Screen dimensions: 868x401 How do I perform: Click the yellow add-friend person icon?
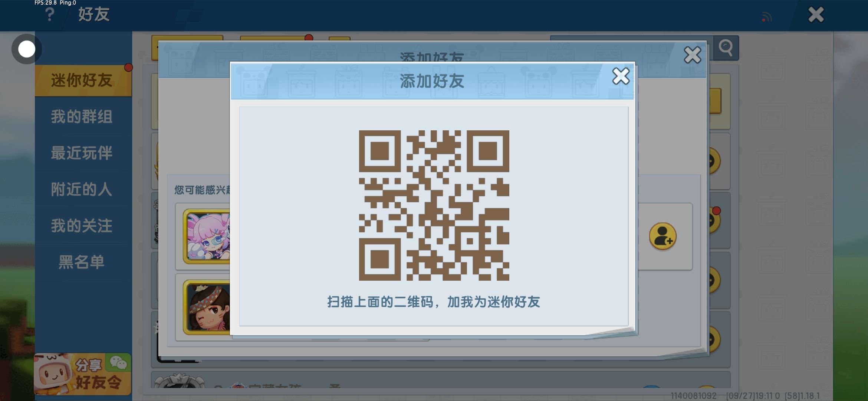pos(662,236)
